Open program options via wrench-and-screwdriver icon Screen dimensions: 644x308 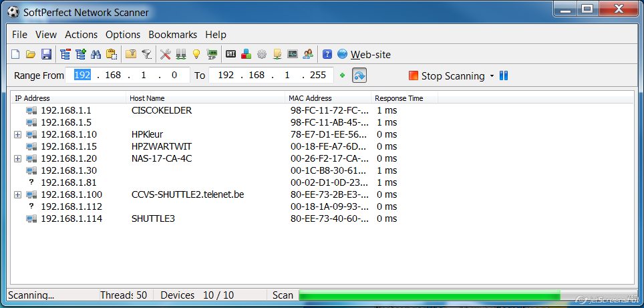(x=166, y=54)
